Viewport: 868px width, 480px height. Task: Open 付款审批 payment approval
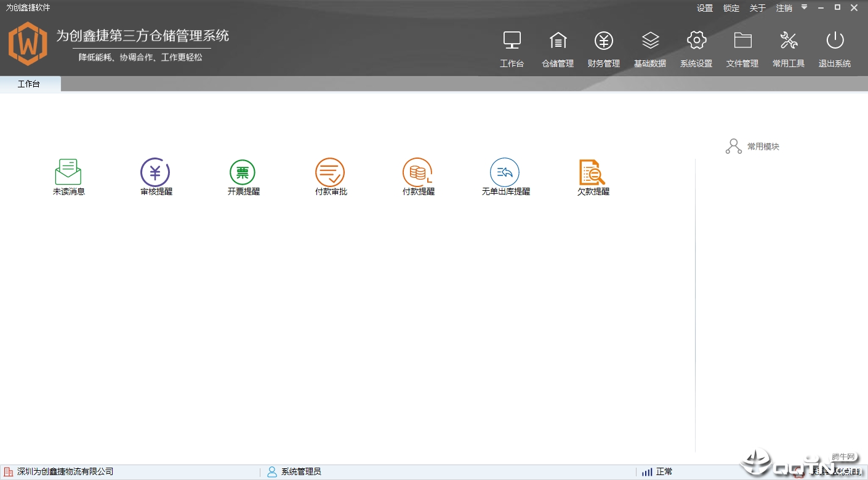coord(331,178)
